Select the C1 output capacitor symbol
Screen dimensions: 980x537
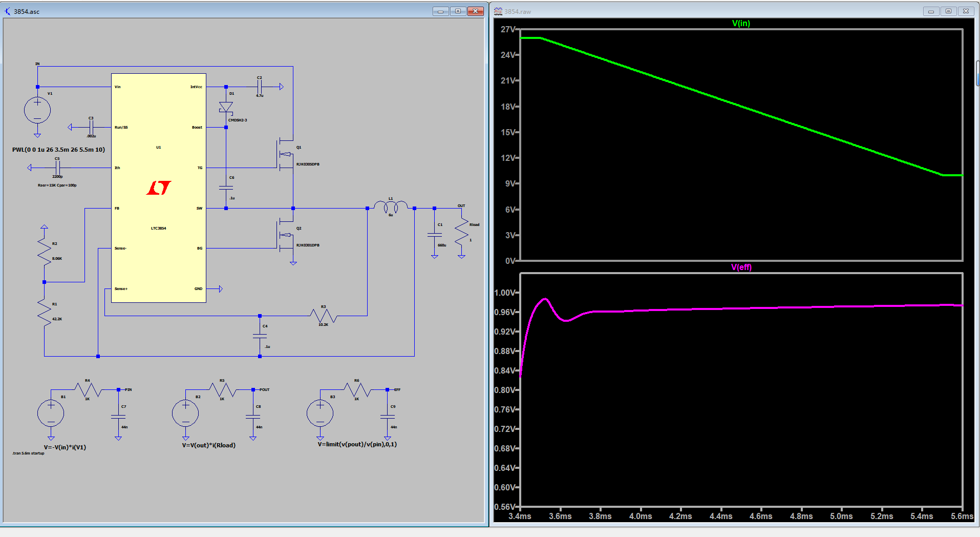[x=434, y=235]
